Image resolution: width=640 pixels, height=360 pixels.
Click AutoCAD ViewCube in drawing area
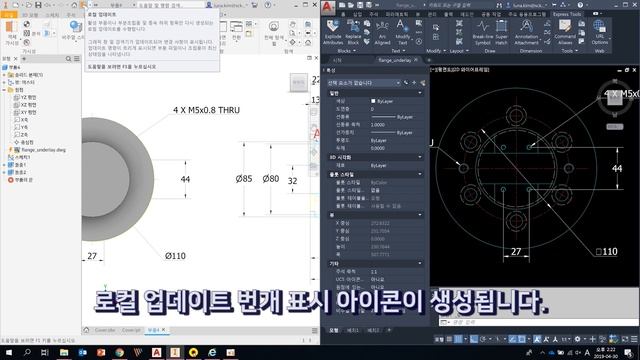[615, 99]
